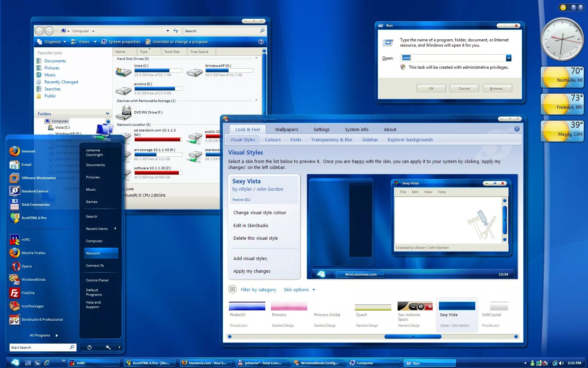
Task: Switch to the System info tab
Action: [357, 130]
